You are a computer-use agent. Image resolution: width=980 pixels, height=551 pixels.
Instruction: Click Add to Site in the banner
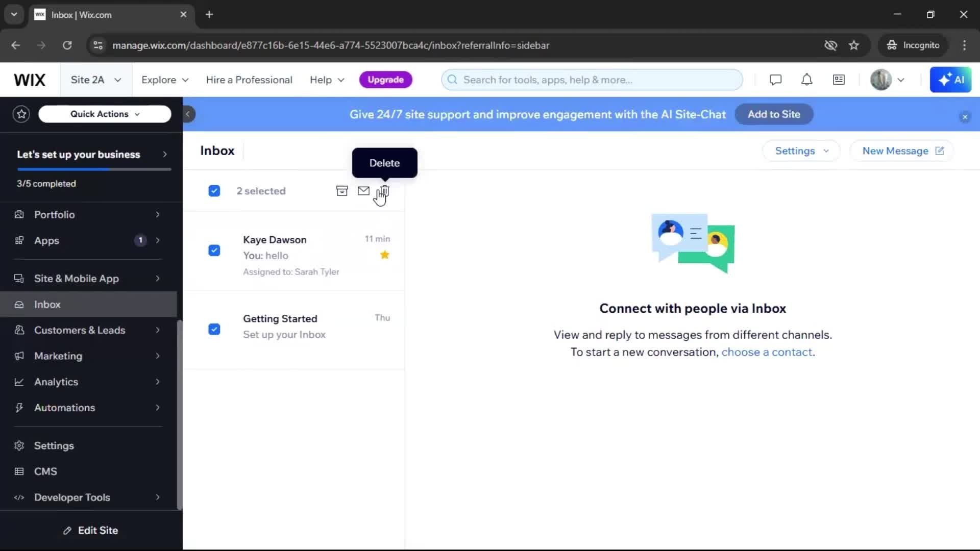(774, 114)
